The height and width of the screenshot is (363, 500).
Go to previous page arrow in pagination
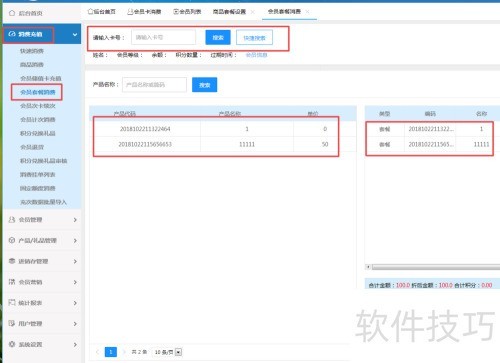point(97,352)
